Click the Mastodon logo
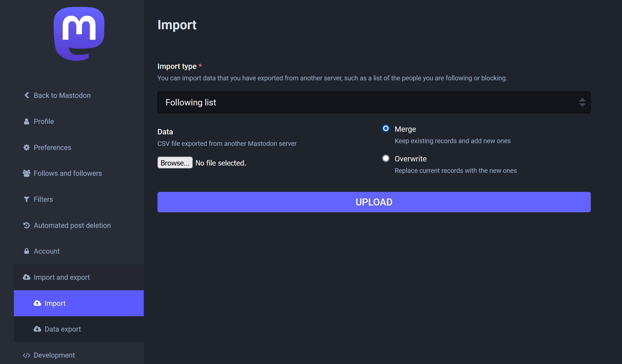The width and height of the screenshot is (622, 364). 79,34
